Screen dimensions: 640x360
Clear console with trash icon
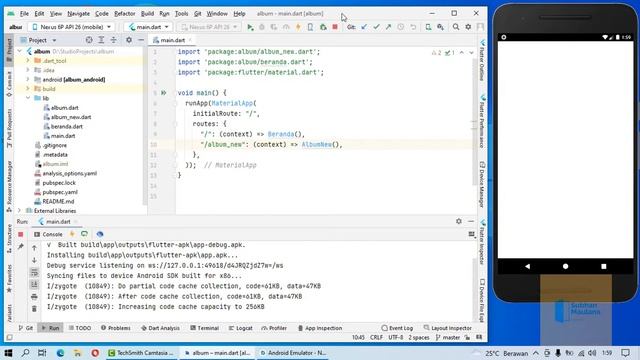coord(34,309)
